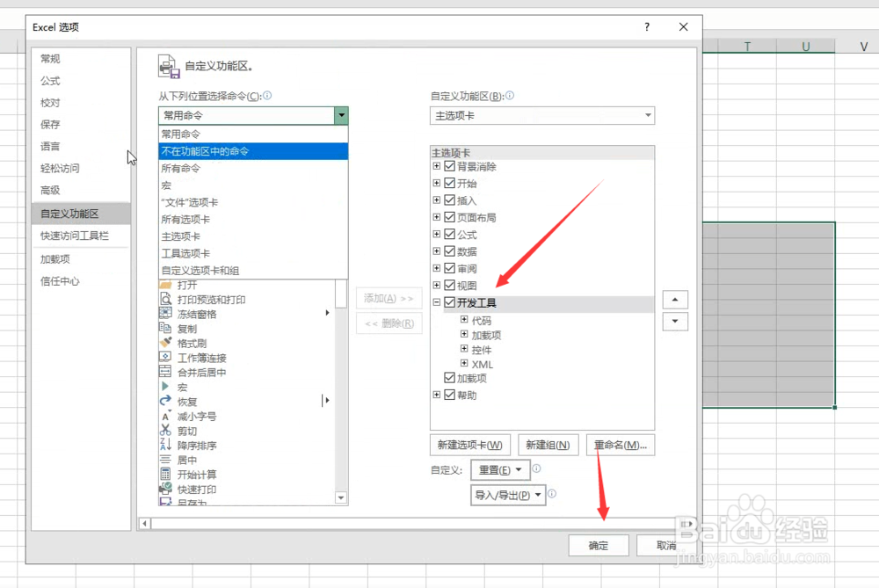
Task: Click info icon next to Choose commands from
Action: pyautogui.click(x=267, y=96)
